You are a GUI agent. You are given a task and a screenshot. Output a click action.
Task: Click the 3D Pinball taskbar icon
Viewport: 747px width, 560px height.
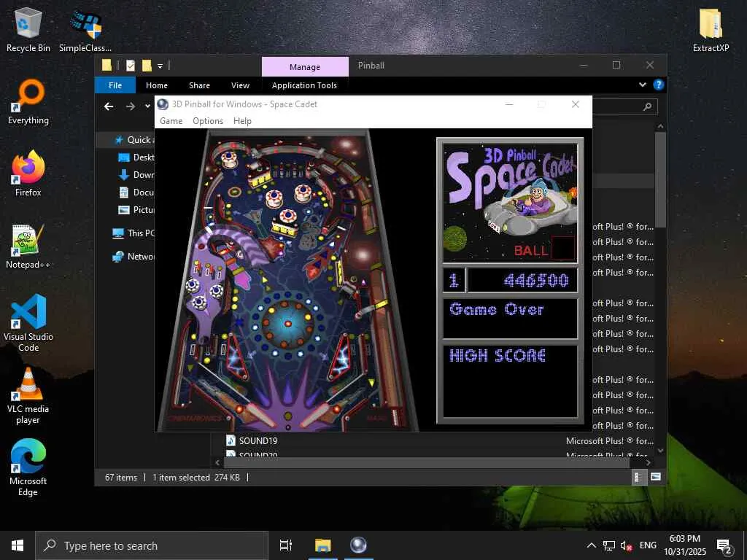coord(358,545)
